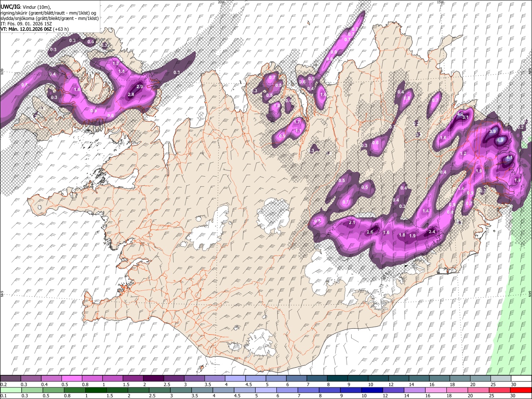Click bottom-row swatch between 0.5 and 0.8
Image resolution: width=532 pixels, height=399 pixels.
pos(53,390)
